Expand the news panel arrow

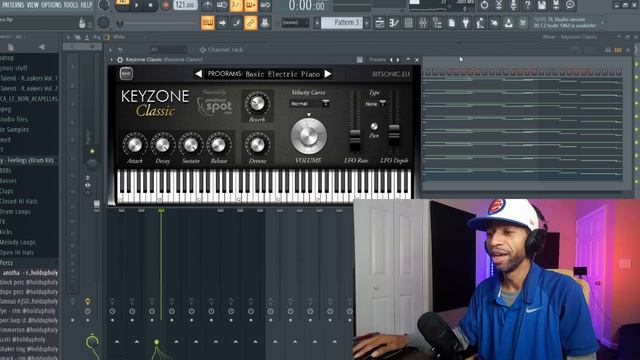[603, 23]
